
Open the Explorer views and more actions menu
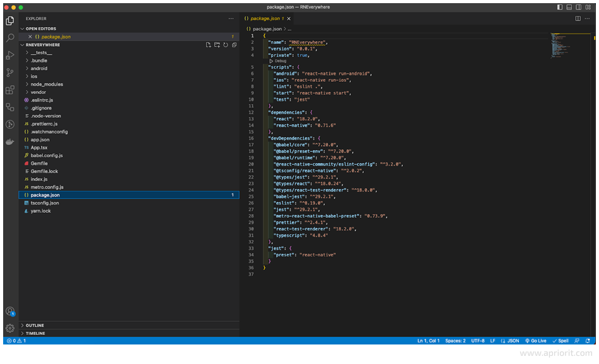[x=231, y=19]
